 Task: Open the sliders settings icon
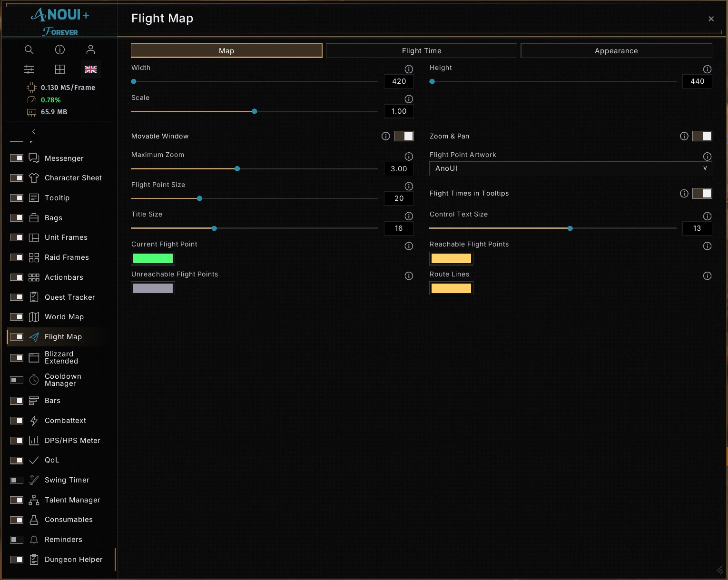tap(29, 69)
